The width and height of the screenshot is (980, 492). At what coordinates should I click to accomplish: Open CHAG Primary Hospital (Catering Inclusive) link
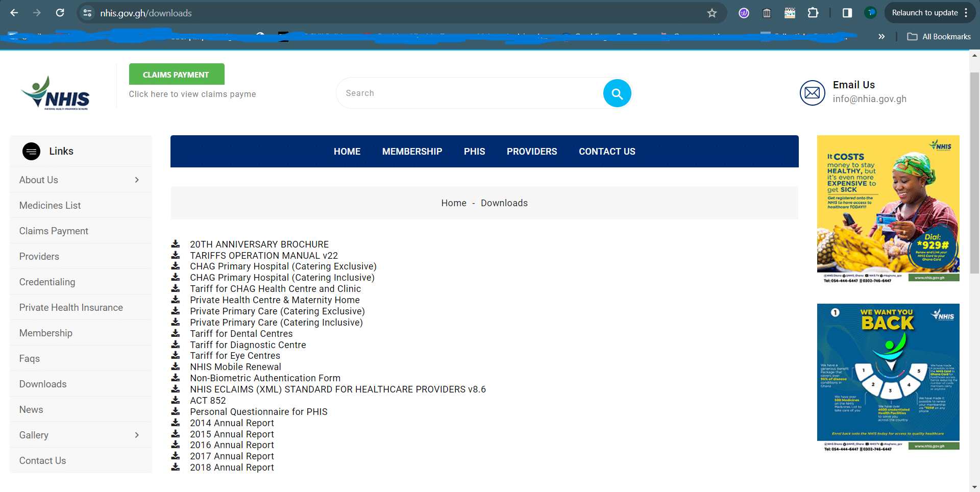click(282, 278)
